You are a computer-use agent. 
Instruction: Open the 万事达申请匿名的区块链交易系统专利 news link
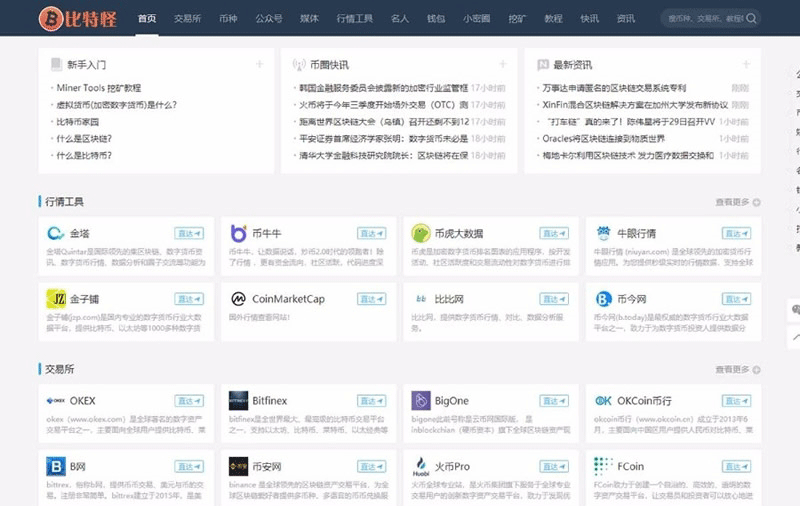[x=614, y=88]
